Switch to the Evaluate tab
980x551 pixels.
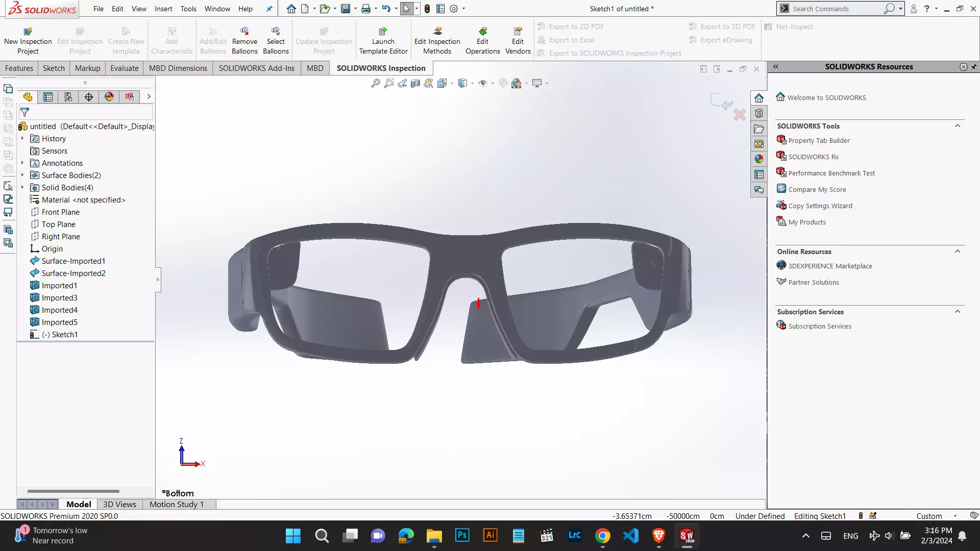point(125,68)
